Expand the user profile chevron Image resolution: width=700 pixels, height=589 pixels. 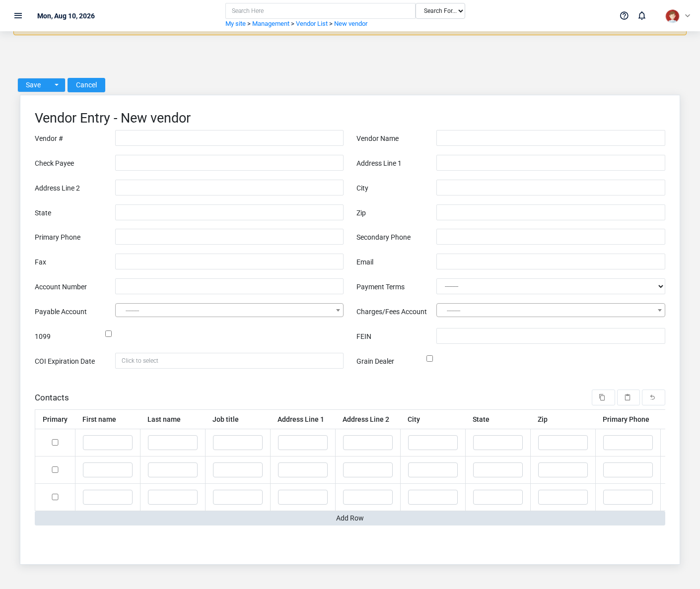[x=688, y=16]
